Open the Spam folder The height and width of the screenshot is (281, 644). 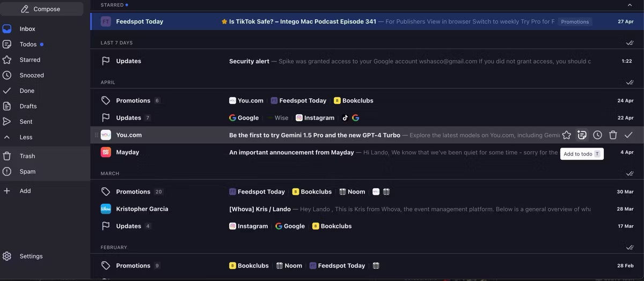click(27, 172)
